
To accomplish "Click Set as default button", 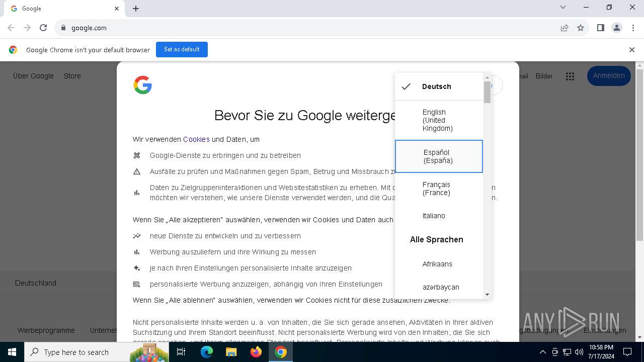I will point(182,49).
